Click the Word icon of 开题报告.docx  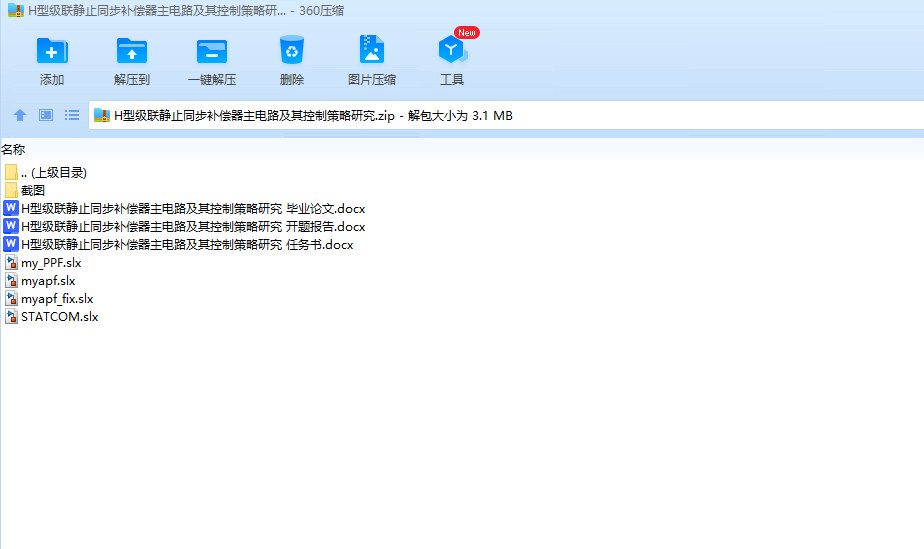tap(11, 226)
